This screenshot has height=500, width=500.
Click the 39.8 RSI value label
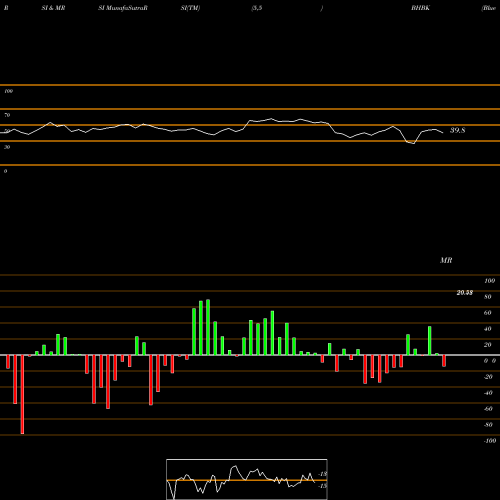457,130
